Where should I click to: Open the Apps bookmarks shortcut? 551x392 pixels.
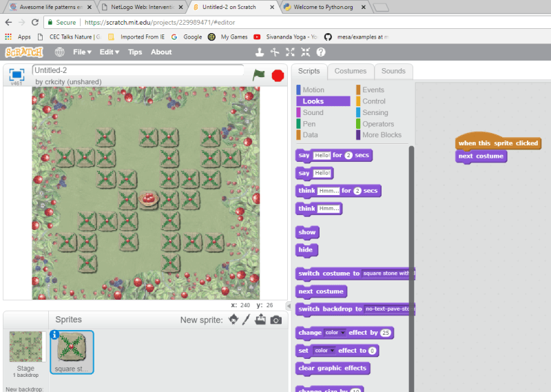click(x=18, y=37)
